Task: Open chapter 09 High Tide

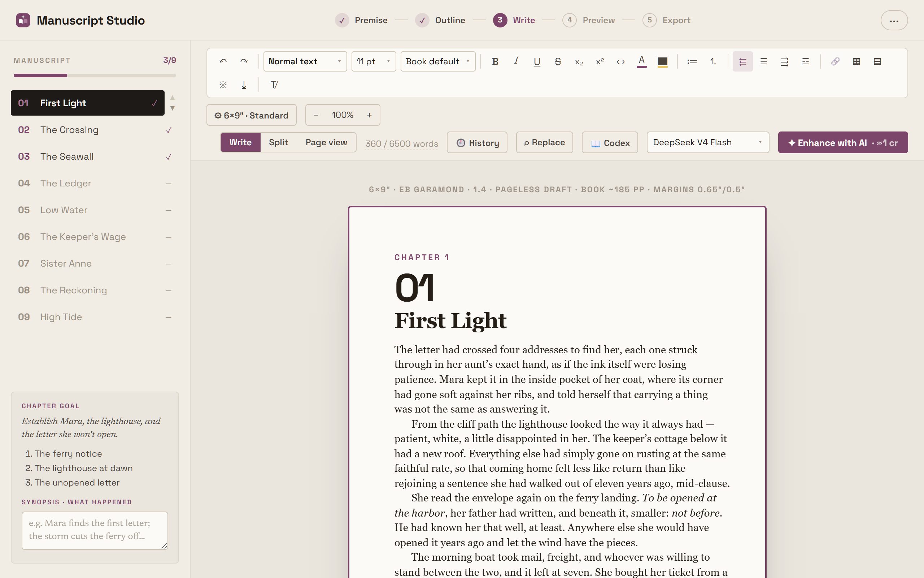Action: pyautogui.click(x=95, y=317)
